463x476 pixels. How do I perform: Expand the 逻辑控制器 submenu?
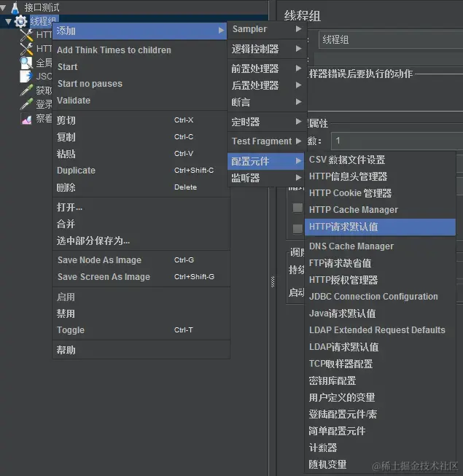pos(265,49)
